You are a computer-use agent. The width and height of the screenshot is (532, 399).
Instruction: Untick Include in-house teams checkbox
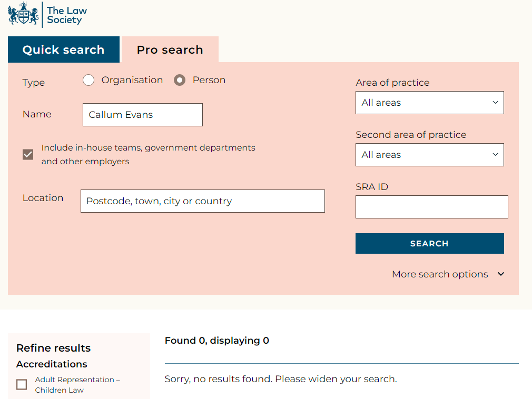pyautogui.click(x=28, y=155)
